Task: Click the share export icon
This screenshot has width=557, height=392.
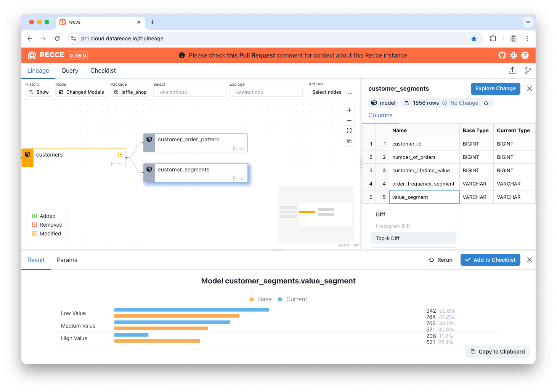Action: 512,70
